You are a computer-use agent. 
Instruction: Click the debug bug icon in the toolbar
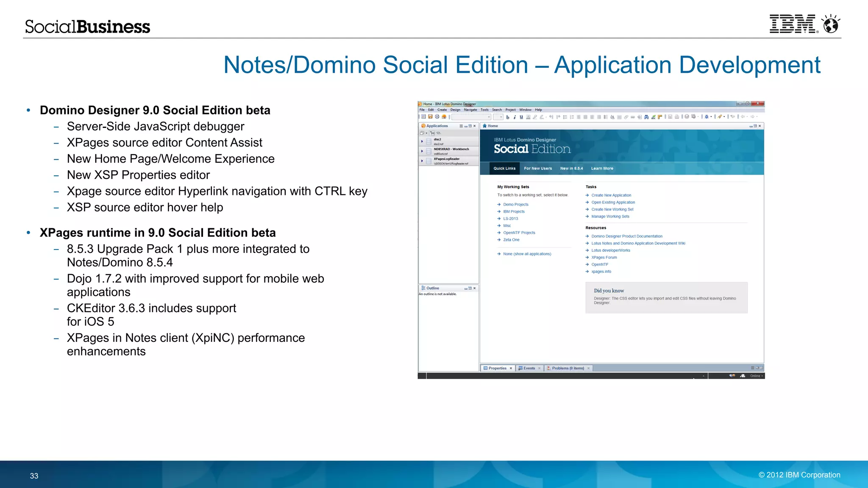[707, 116]
